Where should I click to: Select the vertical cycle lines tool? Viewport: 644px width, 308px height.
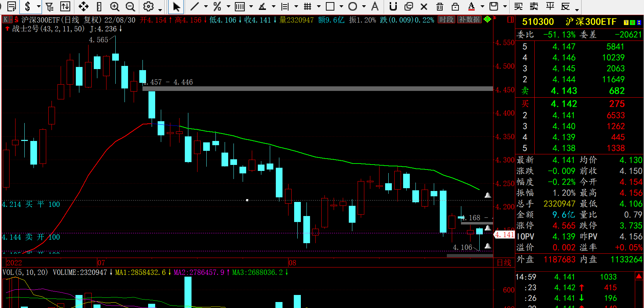click(240, 6)
